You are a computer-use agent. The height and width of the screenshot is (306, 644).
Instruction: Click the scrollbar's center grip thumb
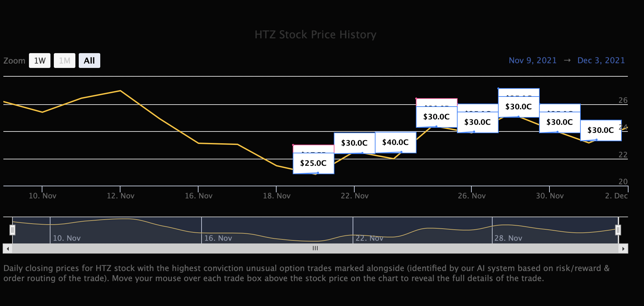[x=315, y=248]
